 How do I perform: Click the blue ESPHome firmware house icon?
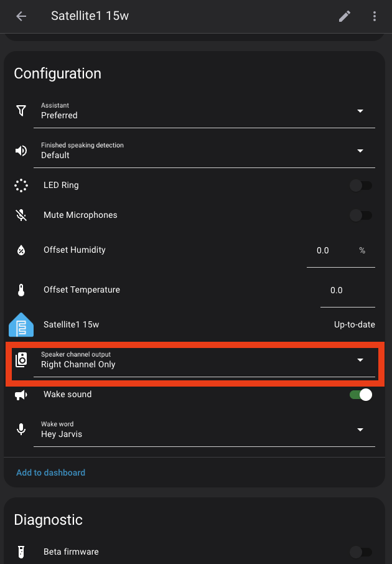(21, 325)
